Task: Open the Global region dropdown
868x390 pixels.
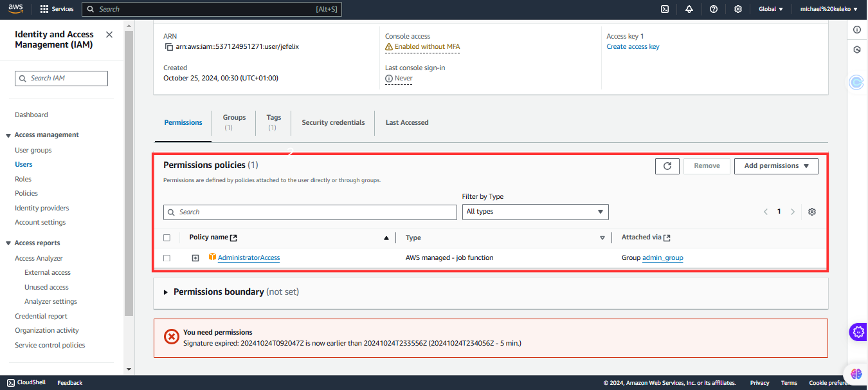Action: (x=771, y=9)
